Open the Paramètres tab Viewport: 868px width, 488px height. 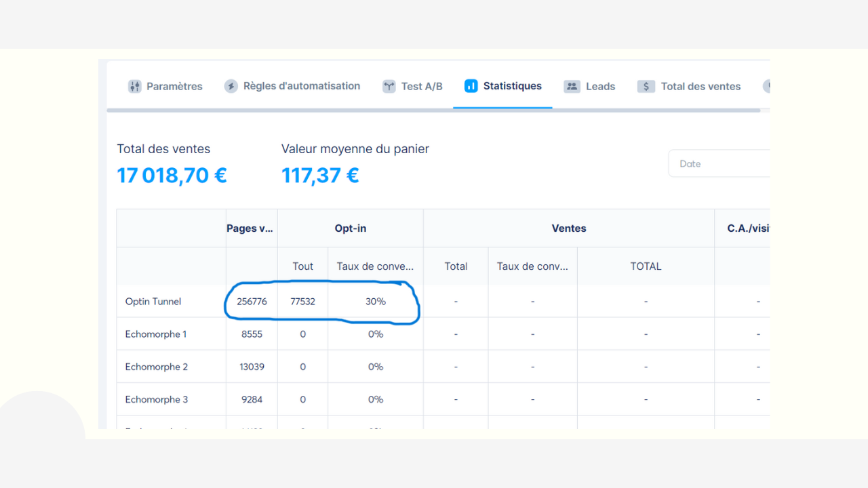174,86
